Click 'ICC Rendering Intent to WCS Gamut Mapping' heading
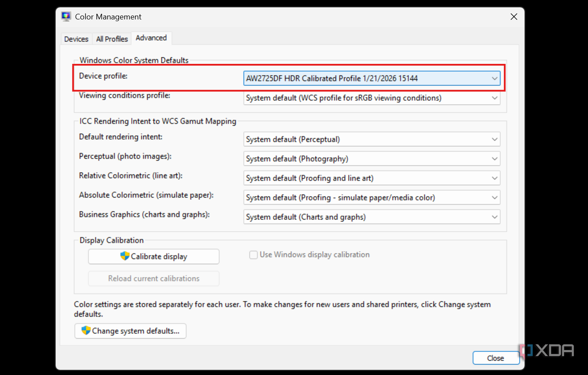 158,121
